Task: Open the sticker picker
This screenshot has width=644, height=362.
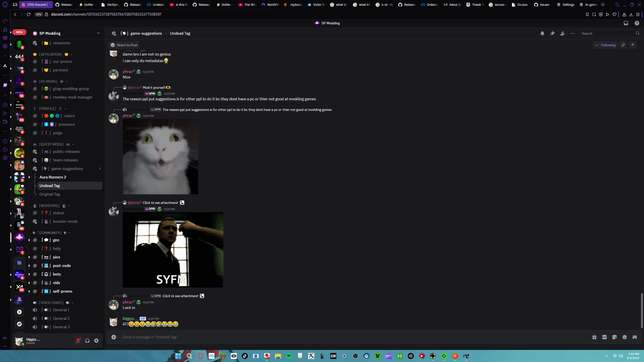Action: (x=615, y=337)
